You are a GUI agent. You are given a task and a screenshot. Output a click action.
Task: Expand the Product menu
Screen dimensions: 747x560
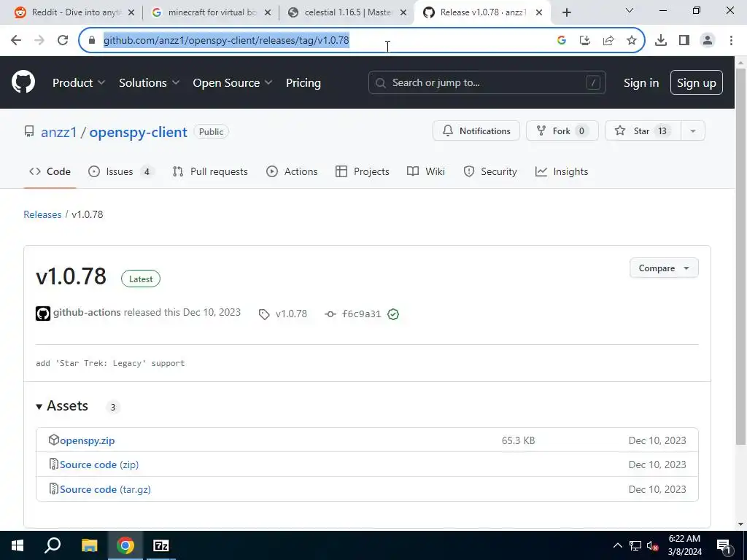[x=79, y=83]
